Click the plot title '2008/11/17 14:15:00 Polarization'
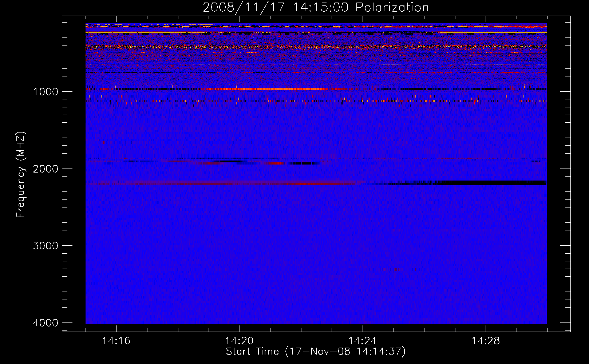Image resolution: width=589 pixels, height=364 pixels. (x=316, y=7)
